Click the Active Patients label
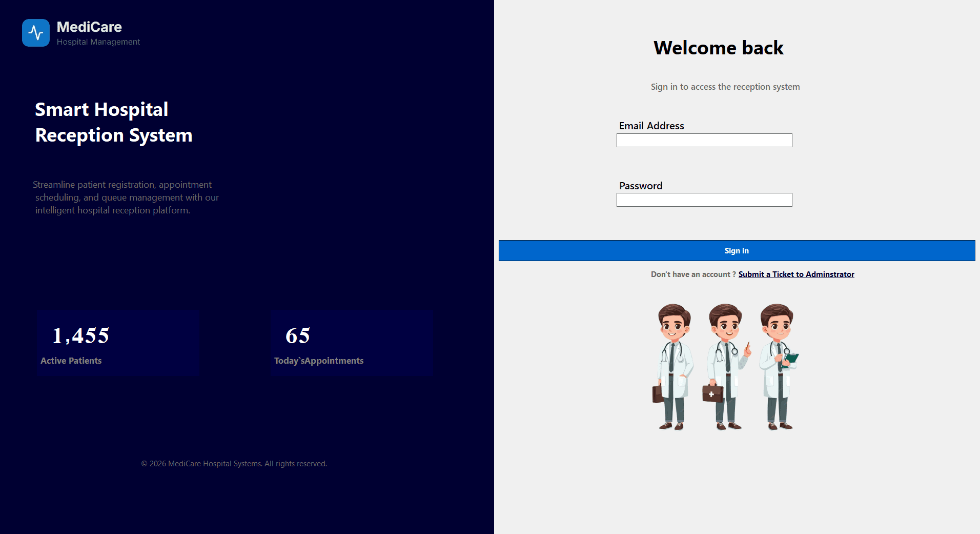This screenshot has height=534, width=980. point(71,361)
